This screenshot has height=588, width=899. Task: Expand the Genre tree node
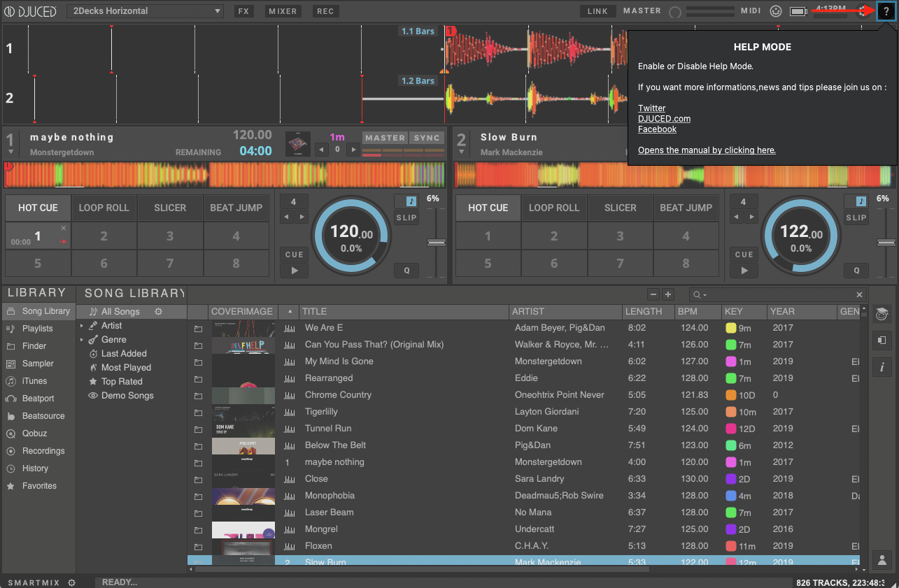82,340
